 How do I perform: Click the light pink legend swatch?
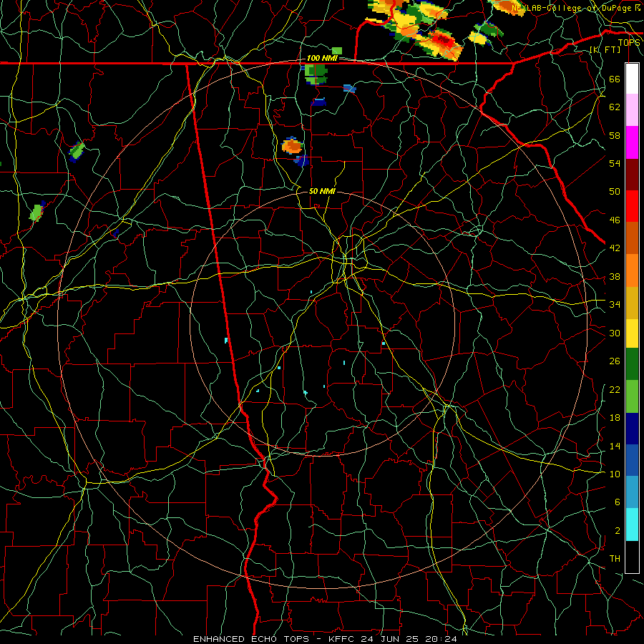coord(632,110)
